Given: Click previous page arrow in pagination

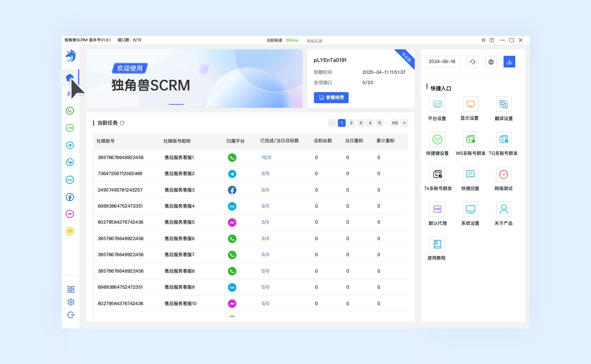Looking at the screenshot, I should [x=332, y=123].
